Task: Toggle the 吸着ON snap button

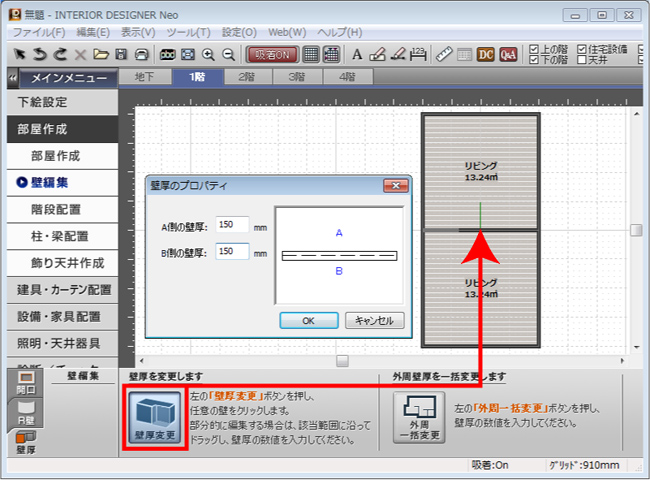Action: pos(270,54)
